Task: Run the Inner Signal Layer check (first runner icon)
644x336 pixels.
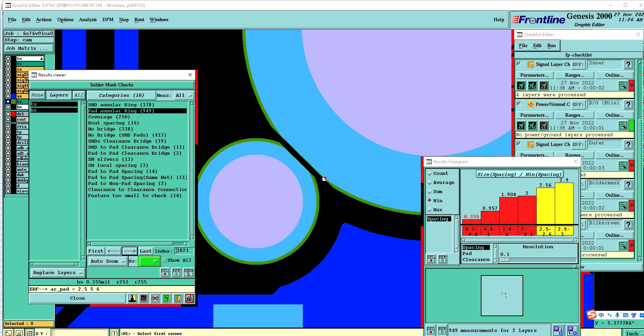Action: (x=521, y=85)
